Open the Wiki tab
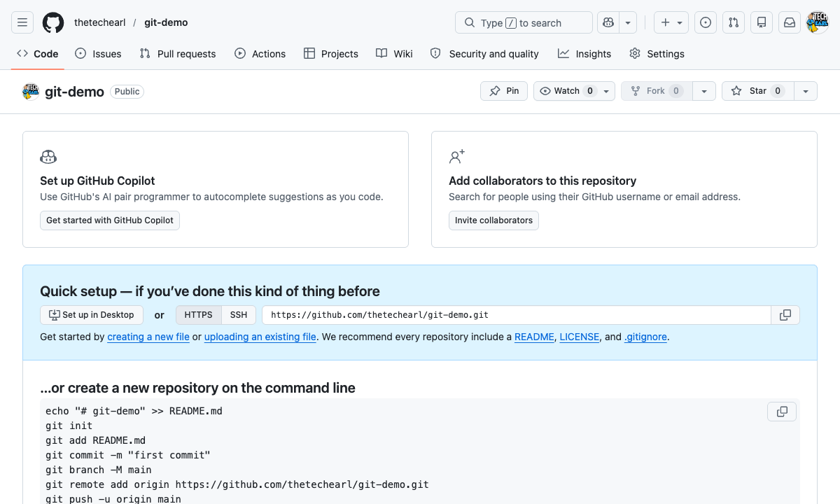This screenshot has height=504, width=840. click(x=394, y=54)
